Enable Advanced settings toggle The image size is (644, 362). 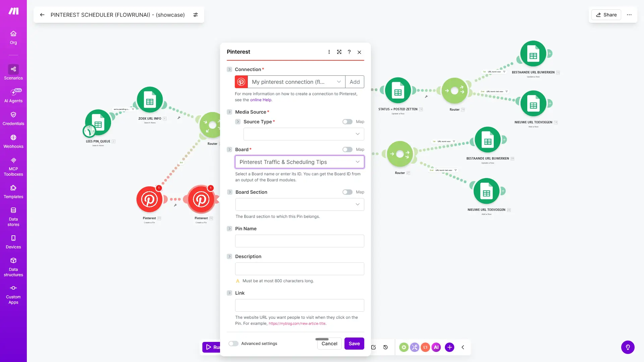pos(233,344)
